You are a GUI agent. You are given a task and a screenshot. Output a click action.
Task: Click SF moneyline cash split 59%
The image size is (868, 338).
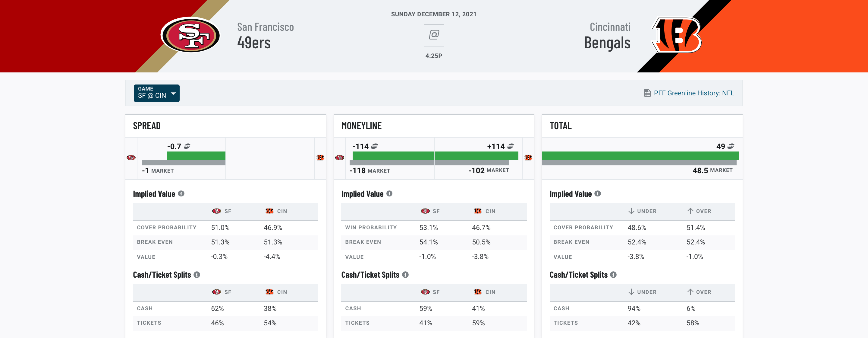coord(426,309)
